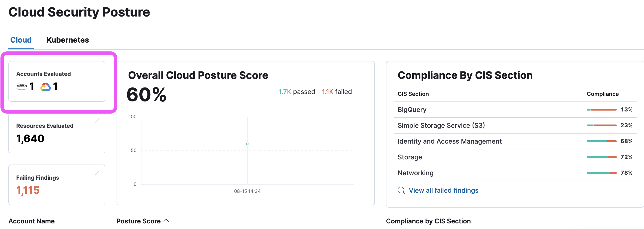Click the 1,115 failing findings count
The width and height of the screenshot is (644, 229).
coord(28,190)
